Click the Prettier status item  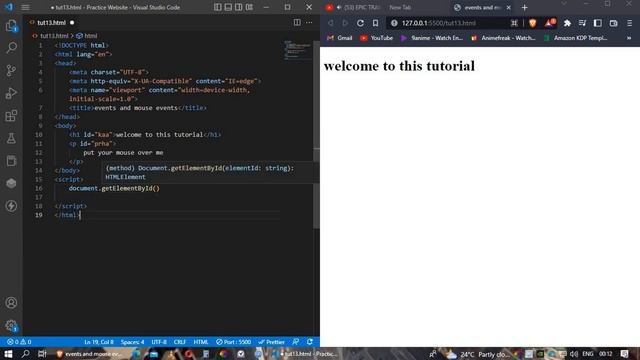point(271,342)
